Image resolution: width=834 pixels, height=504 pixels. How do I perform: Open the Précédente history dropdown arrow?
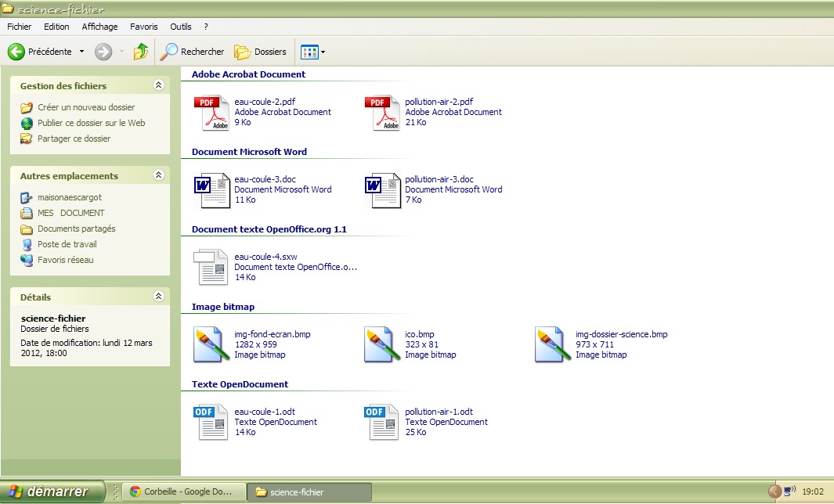click(81, 52)
